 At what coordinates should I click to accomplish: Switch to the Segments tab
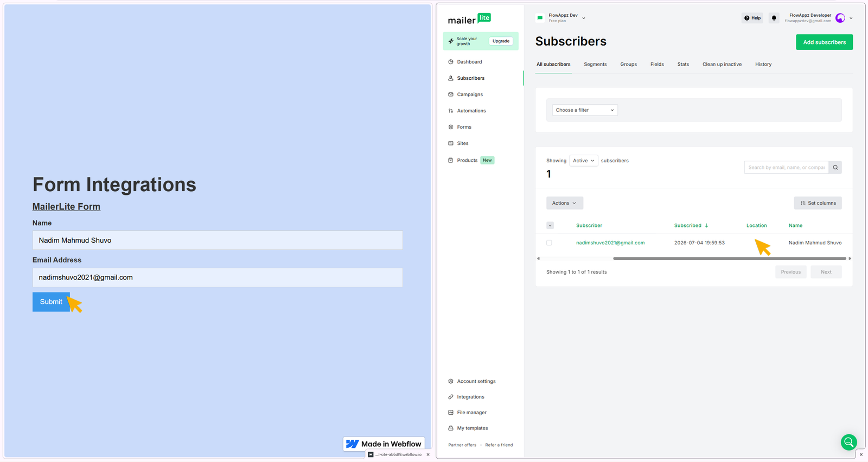pos(595,64)
